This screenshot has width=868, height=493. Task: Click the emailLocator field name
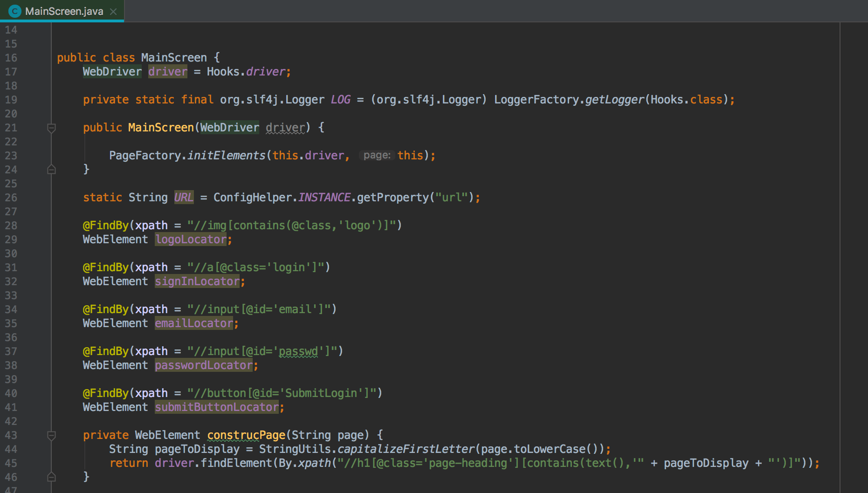[x=193, y=323]
